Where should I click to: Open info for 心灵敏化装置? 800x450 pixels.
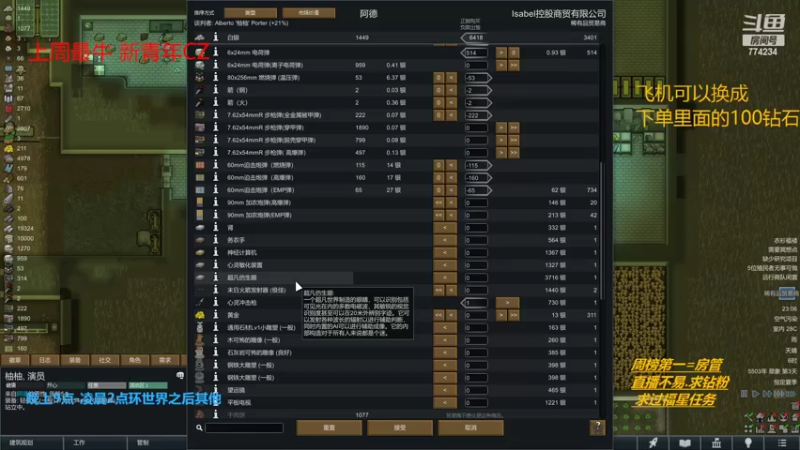point(215,265)
